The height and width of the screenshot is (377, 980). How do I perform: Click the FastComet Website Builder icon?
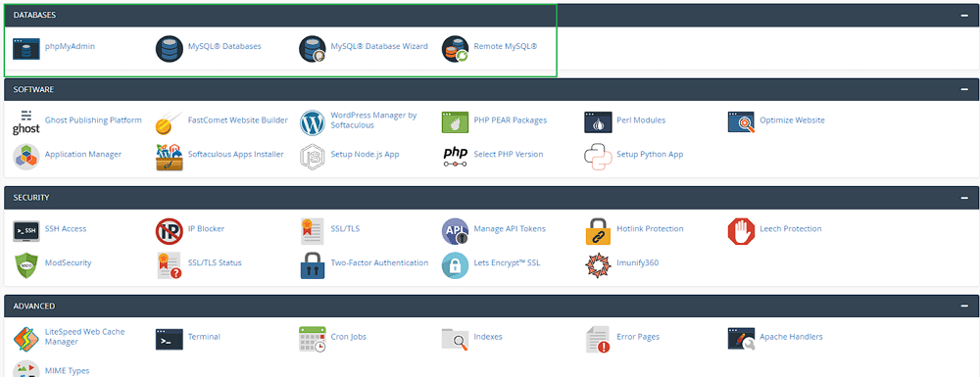pyautogui.click(x=170, y=122)
